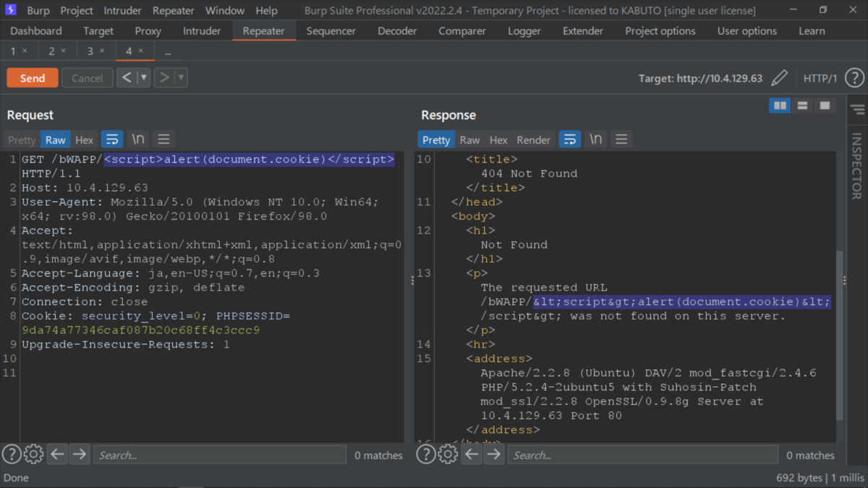Click the Request search input field
Image resolution: width=868 pixels, height=488 pixels.
[x=220, y=455]
